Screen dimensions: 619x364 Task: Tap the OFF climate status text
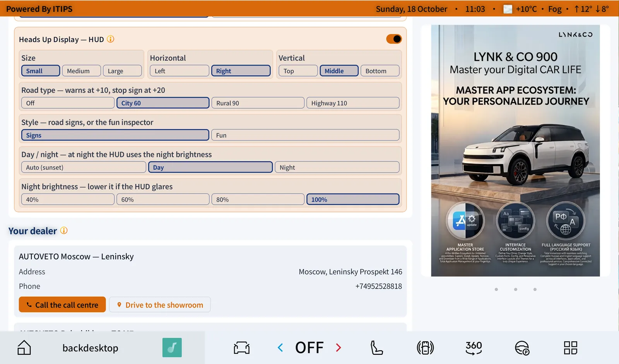tap(309, 347)
